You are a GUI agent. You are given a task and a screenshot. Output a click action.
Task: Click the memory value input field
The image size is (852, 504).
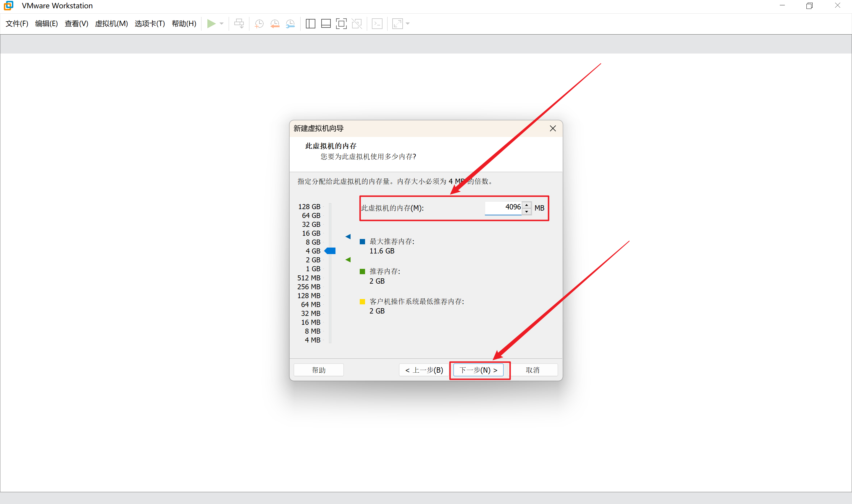503,207
